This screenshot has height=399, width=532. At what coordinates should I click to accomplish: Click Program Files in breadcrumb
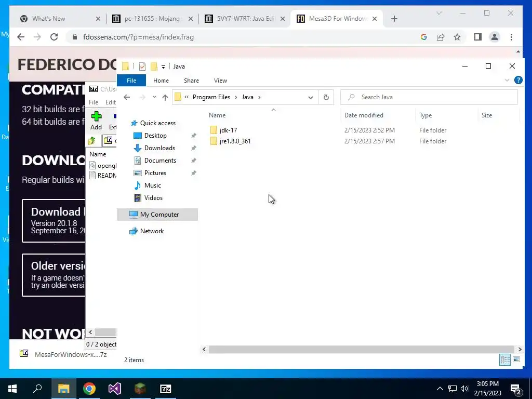point(211,97)
